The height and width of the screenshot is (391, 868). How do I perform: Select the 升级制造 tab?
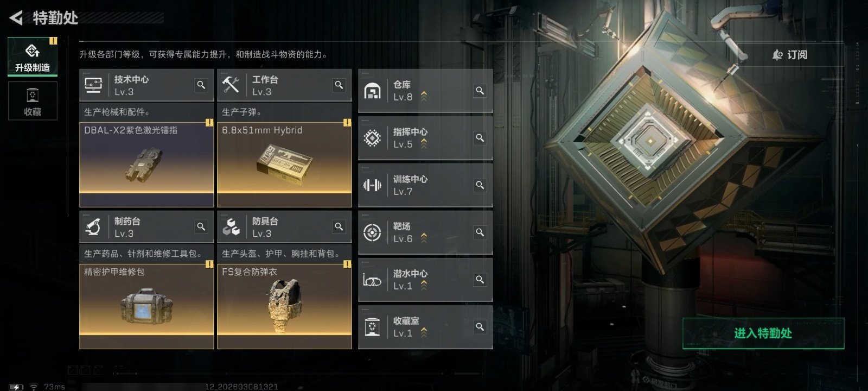coord(33,56)
